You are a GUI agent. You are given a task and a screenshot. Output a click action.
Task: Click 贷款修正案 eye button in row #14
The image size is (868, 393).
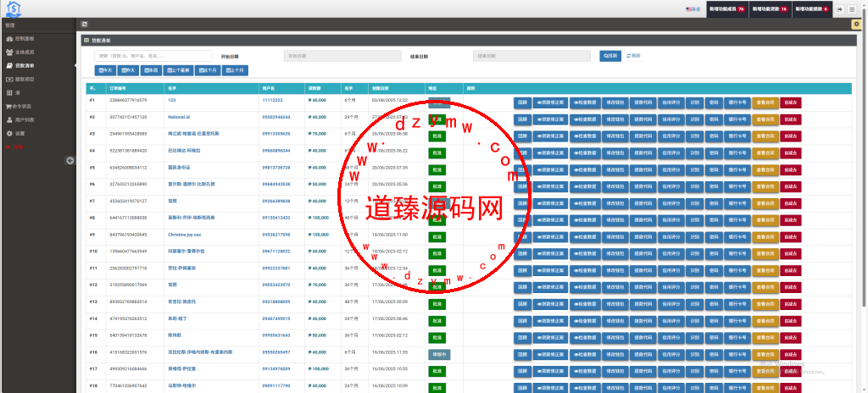click(x=550, y=320)
